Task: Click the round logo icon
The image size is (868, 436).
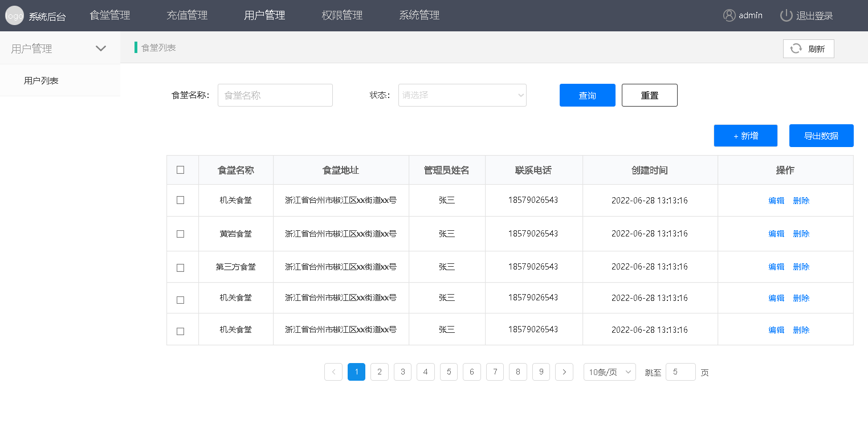Action: pyautogui.click(x=14, y=16)
